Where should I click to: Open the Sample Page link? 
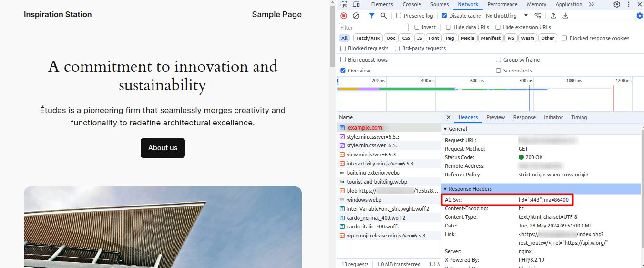(276, 14)
